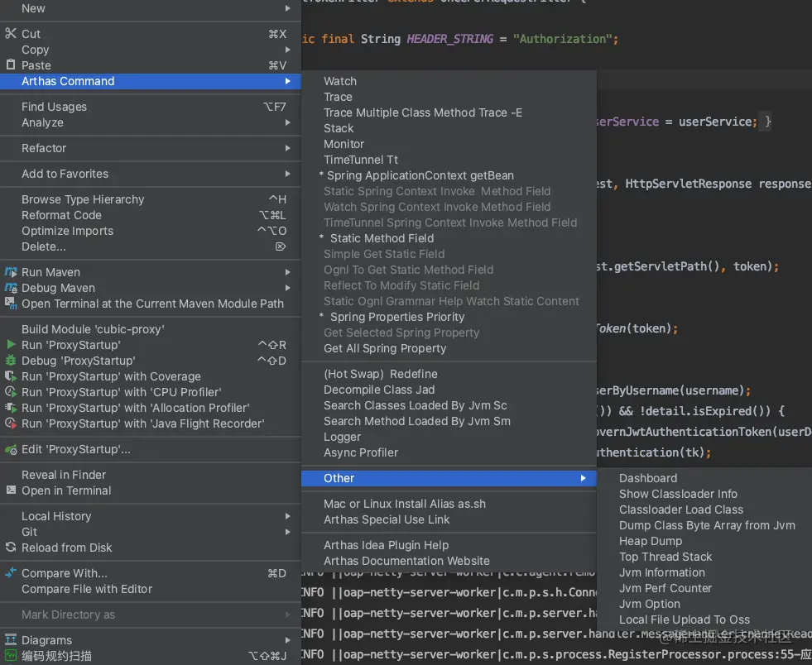Choose Heap Dump
812x665 pixels.
(704, 541)
